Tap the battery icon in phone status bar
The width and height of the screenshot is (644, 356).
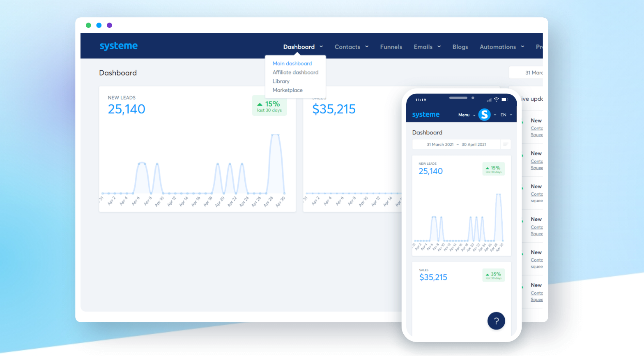[x=505, y=99]
